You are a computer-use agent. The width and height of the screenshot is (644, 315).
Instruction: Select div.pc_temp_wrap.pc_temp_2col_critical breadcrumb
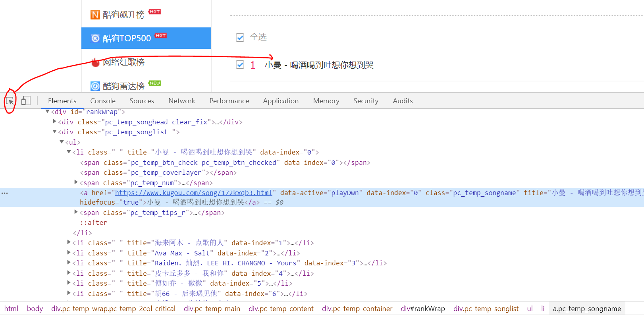click(113, 309)
